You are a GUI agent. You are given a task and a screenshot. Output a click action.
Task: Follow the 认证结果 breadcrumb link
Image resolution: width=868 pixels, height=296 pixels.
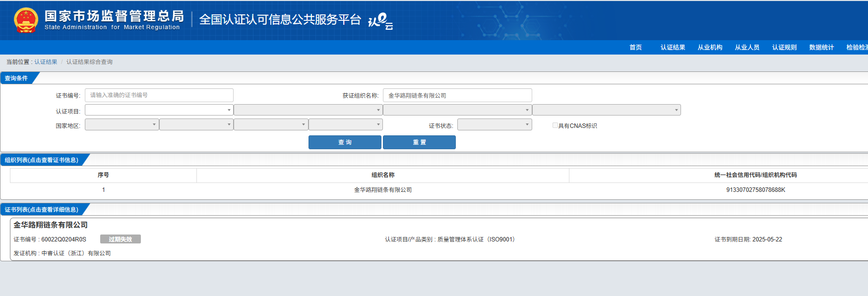point(46,62)
